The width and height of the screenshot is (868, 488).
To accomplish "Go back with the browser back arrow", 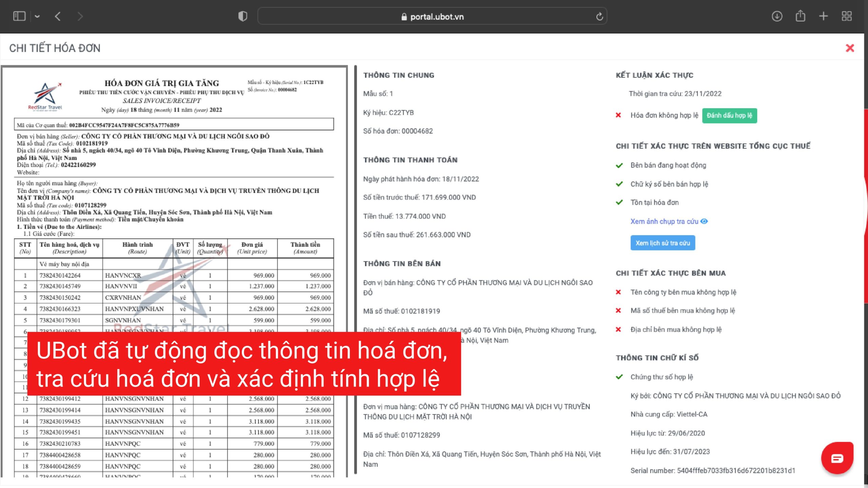I will [58, 16].
